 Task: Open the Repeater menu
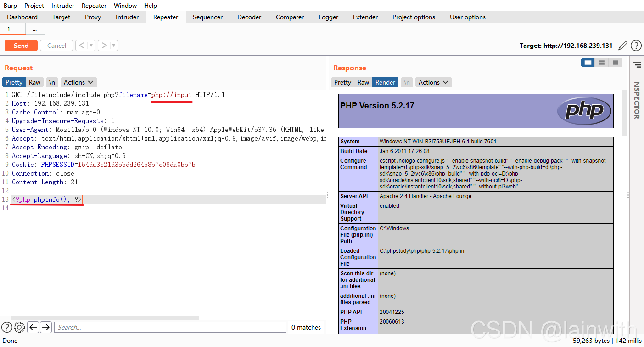(x=94, y=6)
